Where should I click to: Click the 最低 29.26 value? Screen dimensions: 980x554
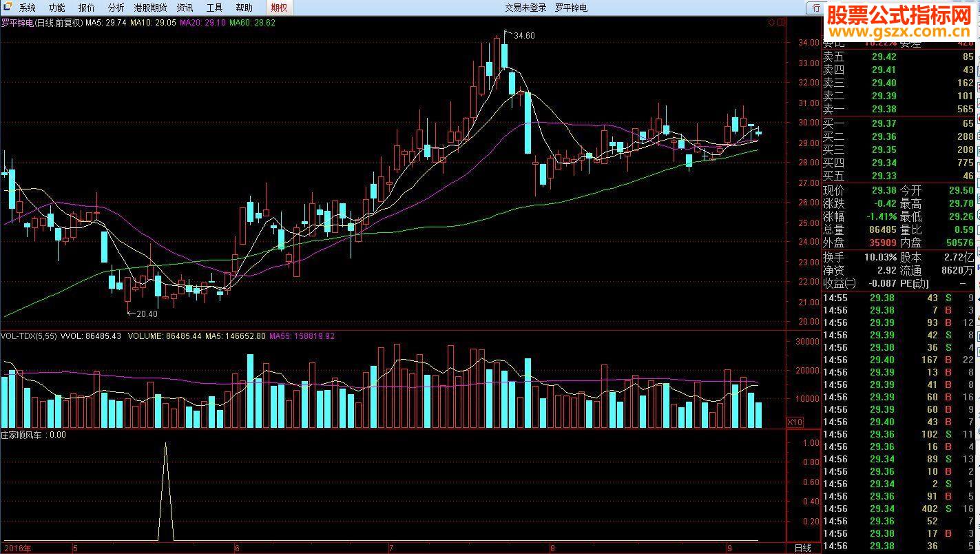tap(961, 217)
